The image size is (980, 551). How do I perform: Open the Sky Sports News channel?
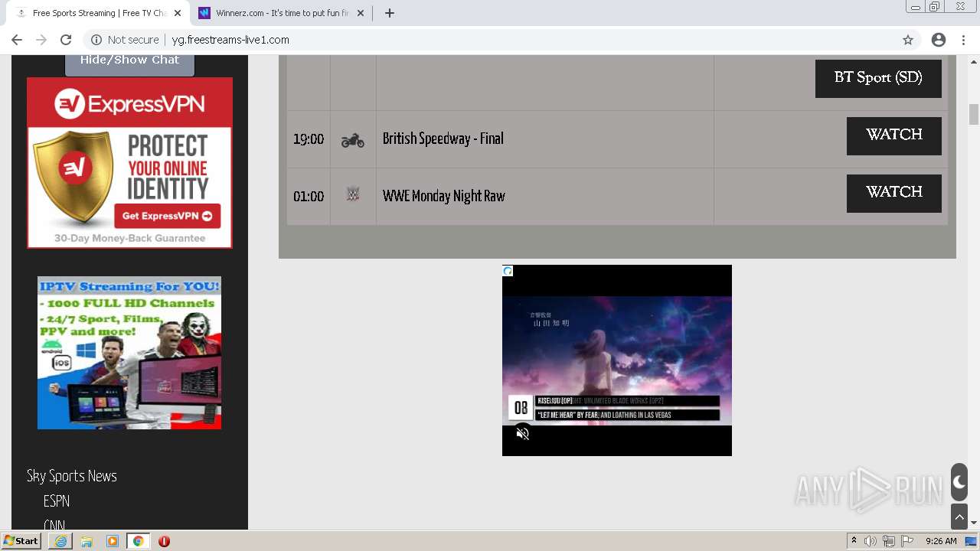tap(72, 476)
